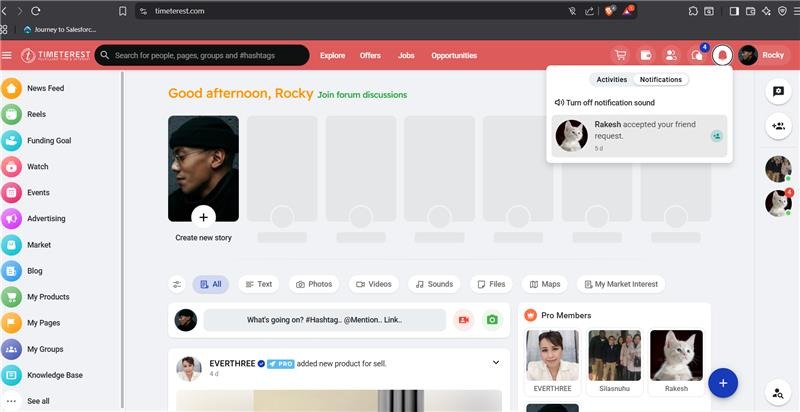Screen dimensions: 800x412
Task: Click the notifications bell icon
Action: [x=722, y=55]
